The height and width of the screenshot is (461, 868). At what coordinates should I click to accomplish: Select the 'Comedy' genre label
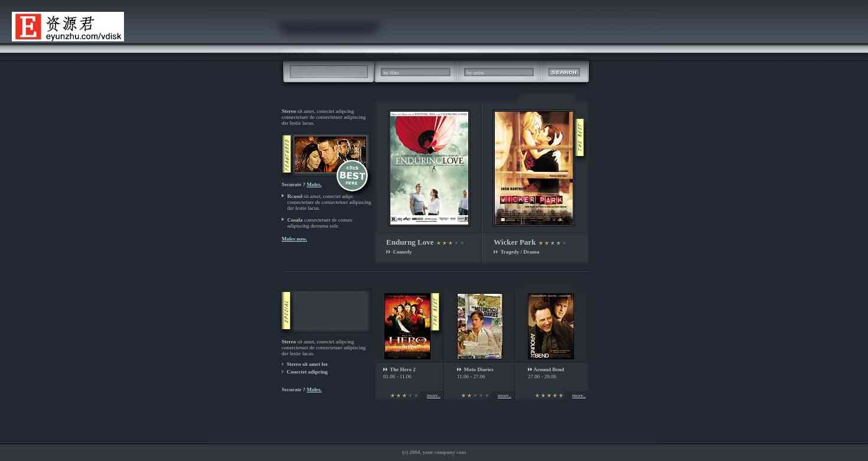(x=402, y=252)
